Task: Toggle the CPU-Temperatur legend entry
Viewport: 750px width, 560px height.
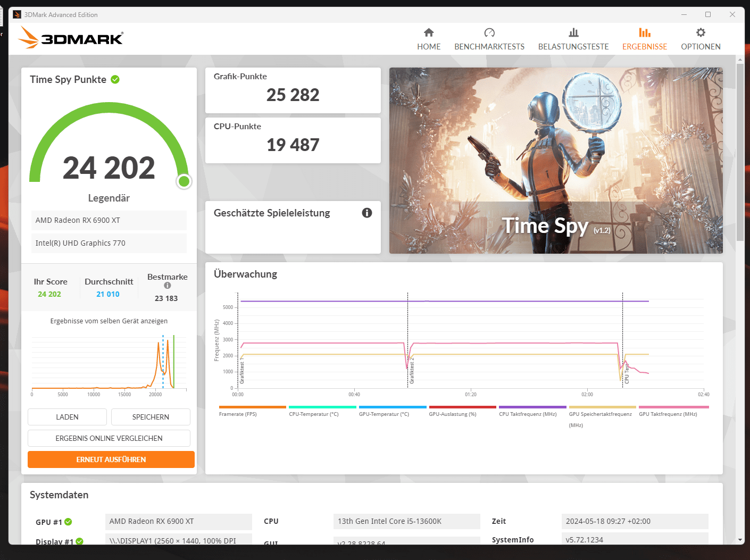Action: (x=322, y=411)
